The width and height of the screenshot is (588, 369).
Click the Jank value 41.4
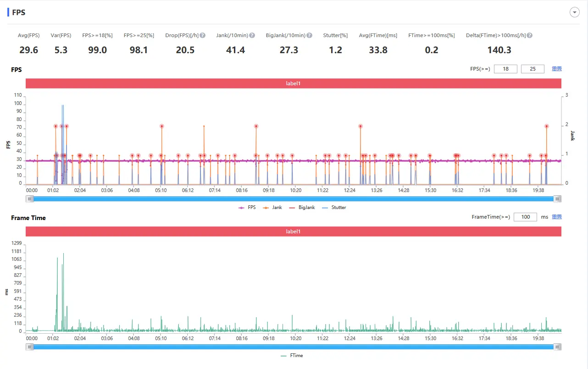click(x=235, y=50)
